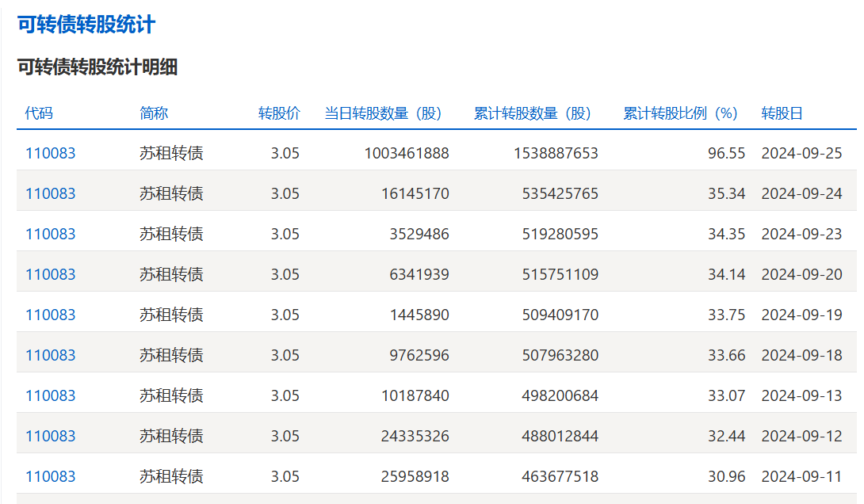Viewport: 864px width, 504px height.
Task: Click the 代码 column header
Action: point(39,113)
